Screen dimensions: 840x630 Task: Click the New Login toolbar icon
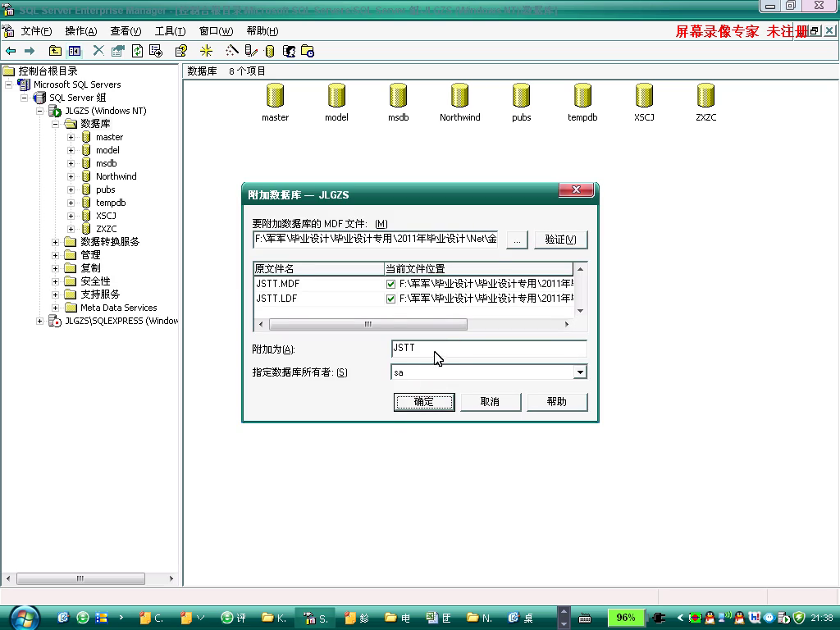289,51
